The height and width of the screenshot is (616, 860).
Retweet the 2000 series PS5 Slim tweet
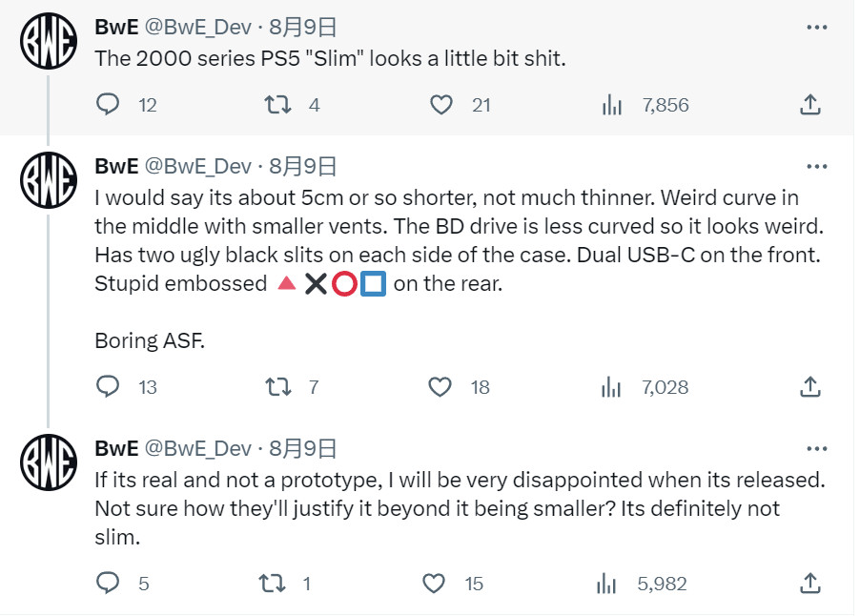click(276, 105)
